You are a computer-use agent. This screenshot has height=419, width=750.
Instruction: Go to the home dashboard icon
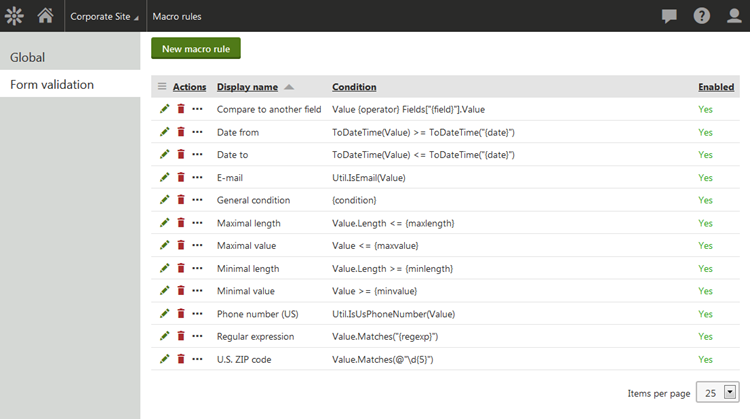point(45,16)
